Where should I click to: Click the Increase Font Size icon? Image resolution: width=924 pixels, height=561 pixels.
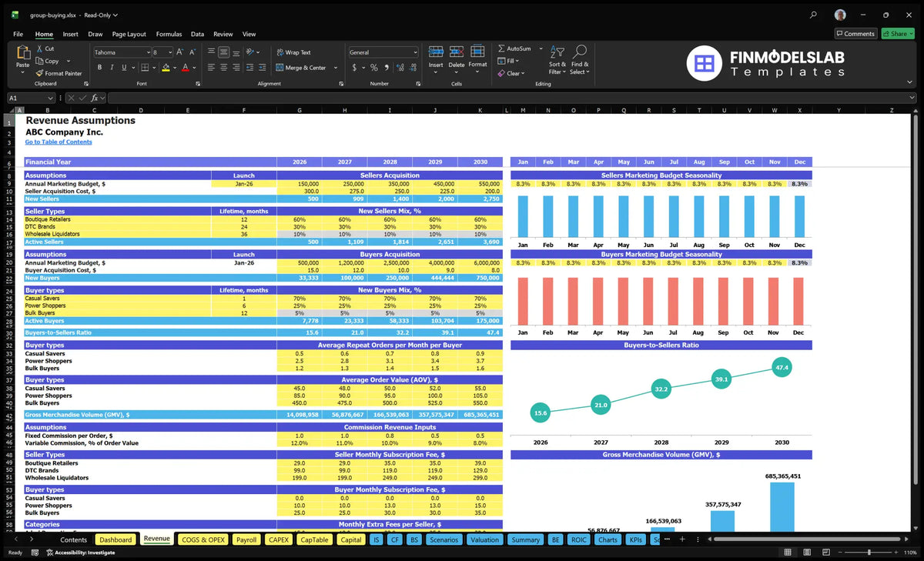tap(180, 52)
